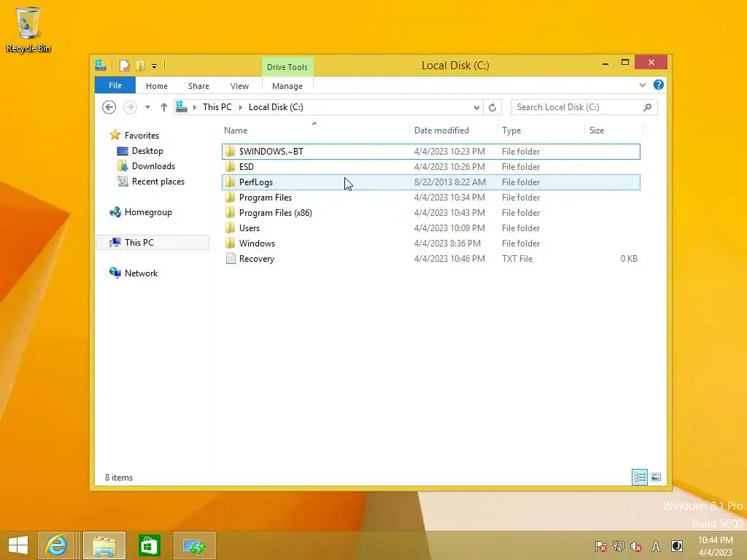Refresh the folder with refresh button
Image resolution: width=747 pixels, height=560 pixels.
(x=492, y=107)
